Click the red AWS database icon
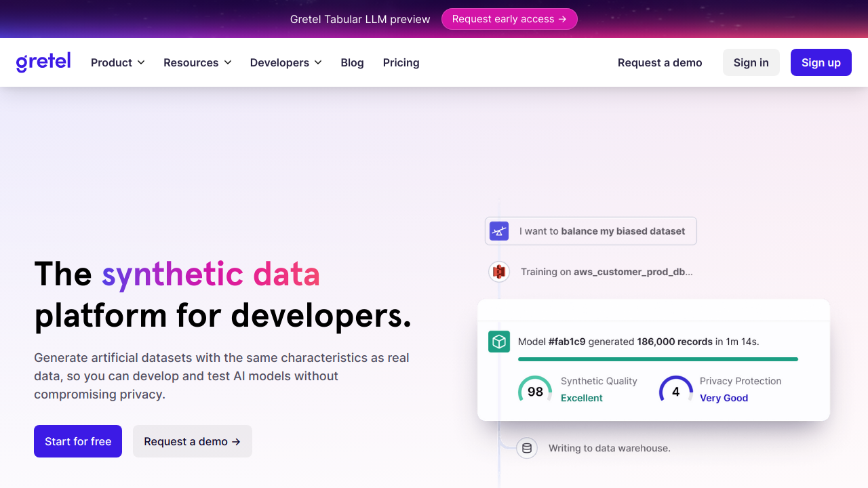The image size is (868, 488). click(499, 272)
